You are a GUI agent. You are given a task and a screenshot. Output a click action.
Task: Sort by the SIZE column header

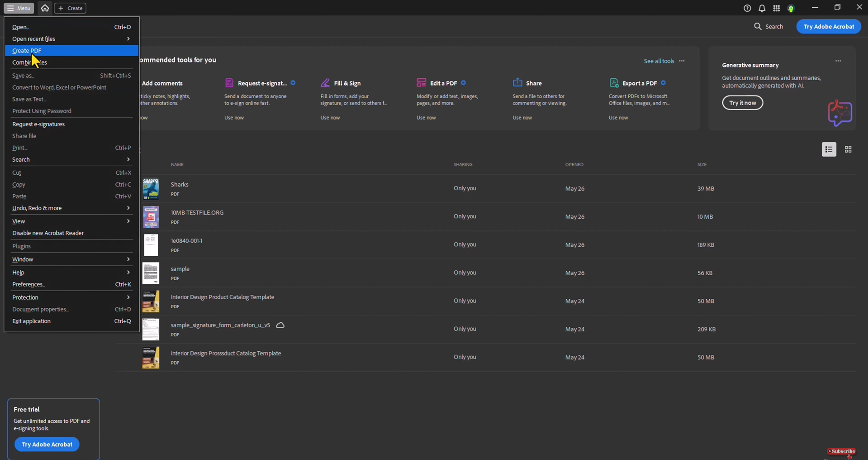(702, 164)
